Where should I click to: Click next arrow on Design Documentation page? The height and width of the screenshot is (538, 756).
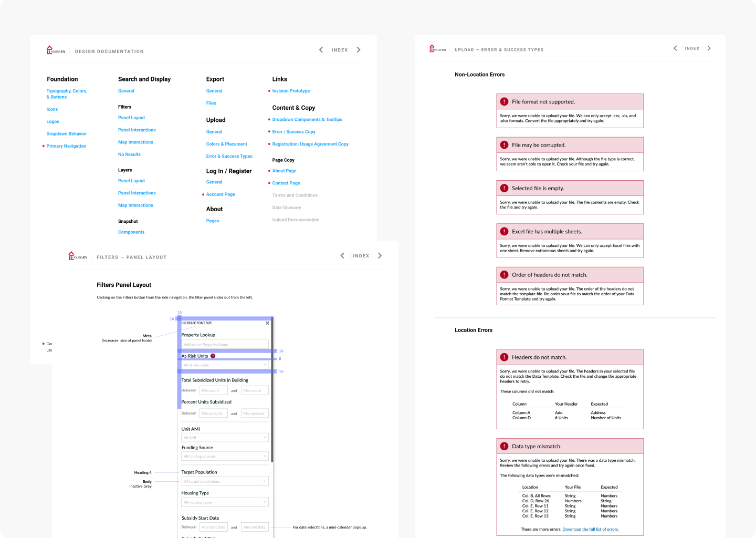click(x=359, y=50)
